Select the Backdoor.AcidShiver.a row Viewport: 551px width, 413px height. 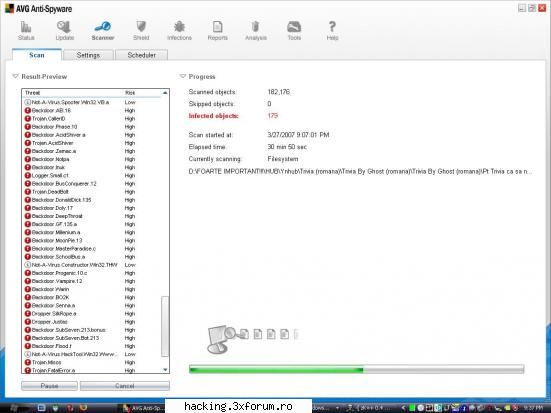[92, 135]
